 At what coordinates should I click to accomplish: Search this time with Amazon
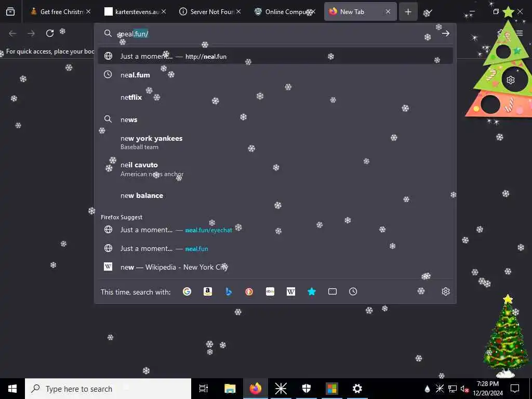point(208,291)
